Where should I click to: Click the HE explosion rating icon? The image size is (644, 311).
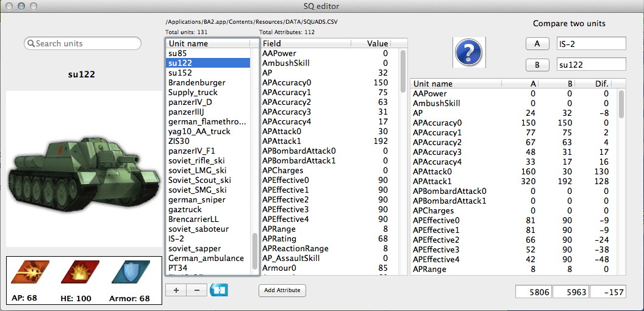pos(80,272)
